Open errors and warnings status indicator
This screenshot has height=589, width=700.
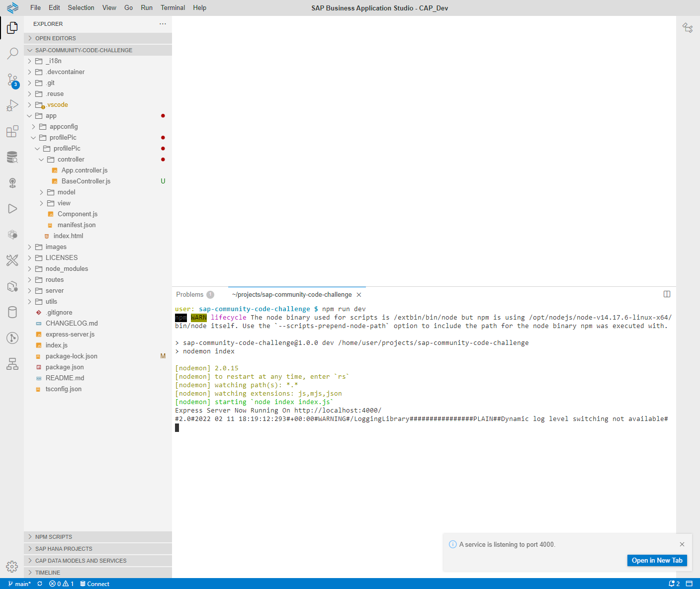click(x=62, y=584)
